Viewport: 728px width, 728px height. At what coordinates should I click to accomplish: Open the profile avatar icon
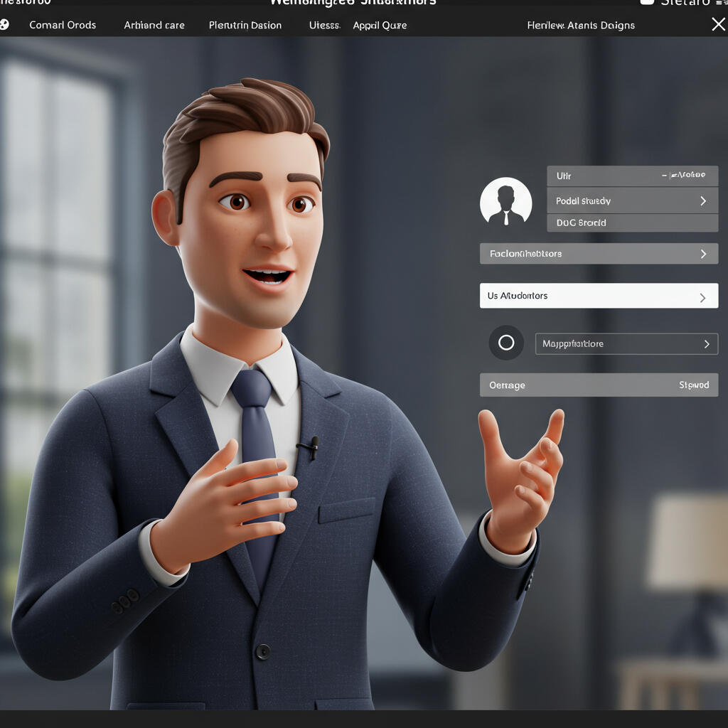tap(505, 203)
